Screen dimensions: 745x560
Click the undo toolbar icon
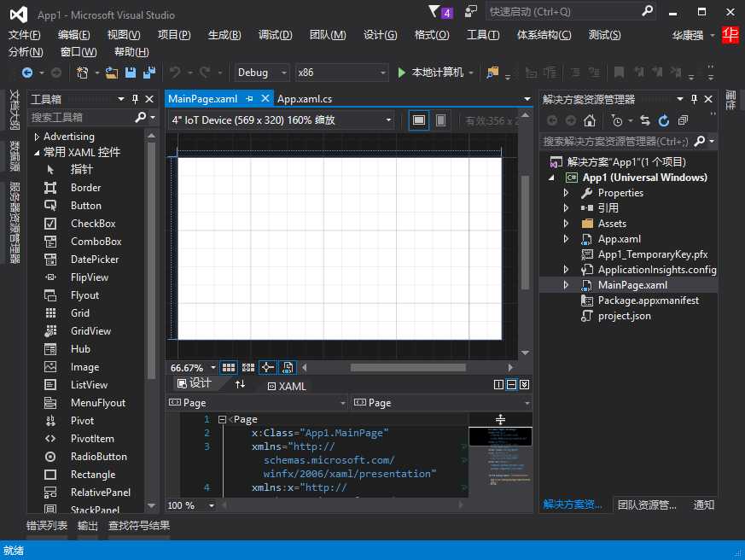click(175, 73)
